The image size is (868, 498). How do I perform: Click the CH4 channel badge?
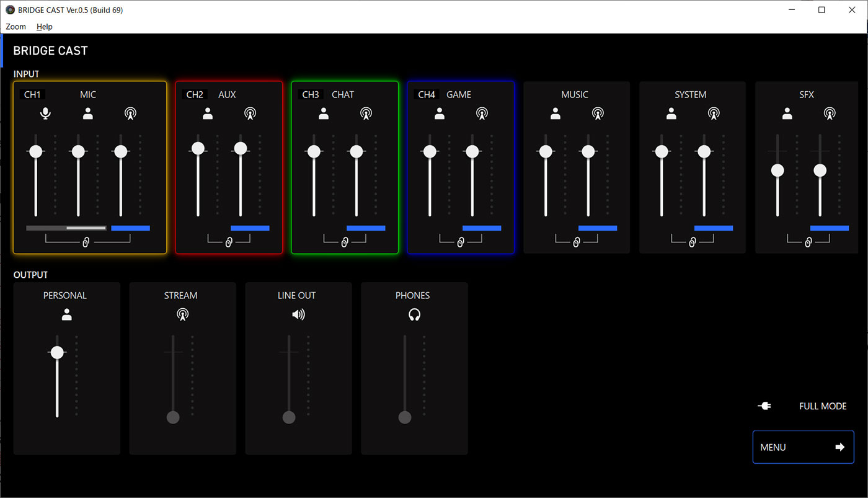click(427, 95)
